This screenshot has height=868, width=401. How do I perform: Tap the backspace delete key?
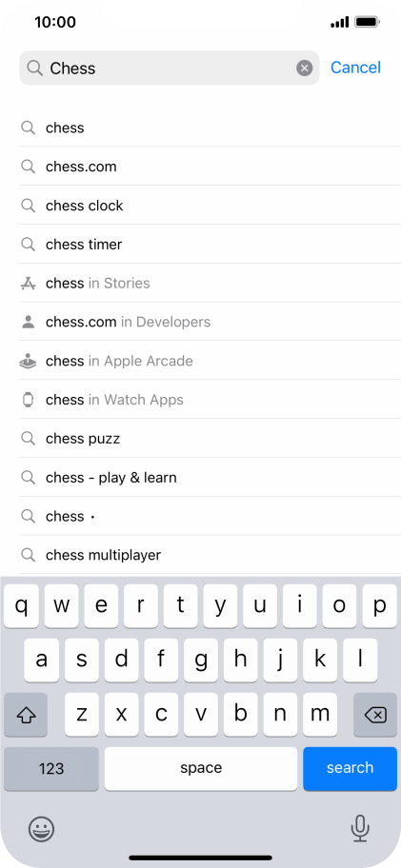pos(375,715)
